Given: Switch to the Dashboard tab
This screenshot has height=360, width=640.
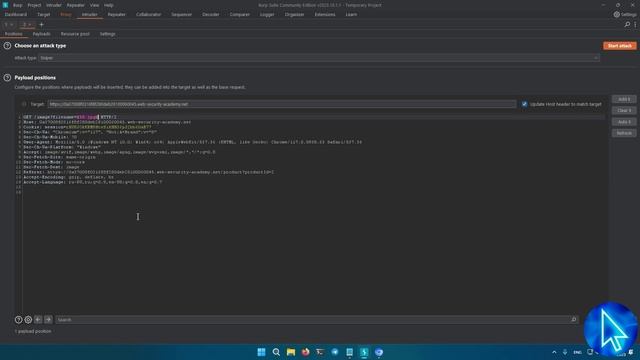Looking at the screenshot, I should pos(16,14).
